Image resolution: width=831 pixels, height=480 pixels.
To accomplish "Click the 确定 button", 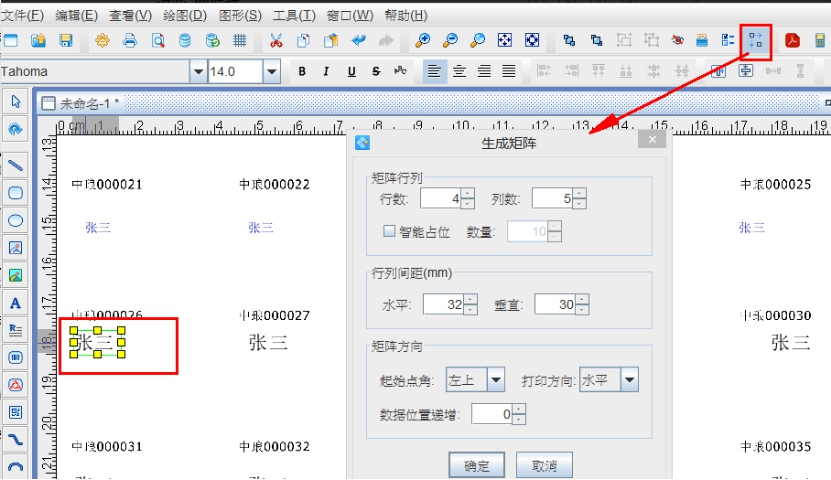I will click(477, 466).
